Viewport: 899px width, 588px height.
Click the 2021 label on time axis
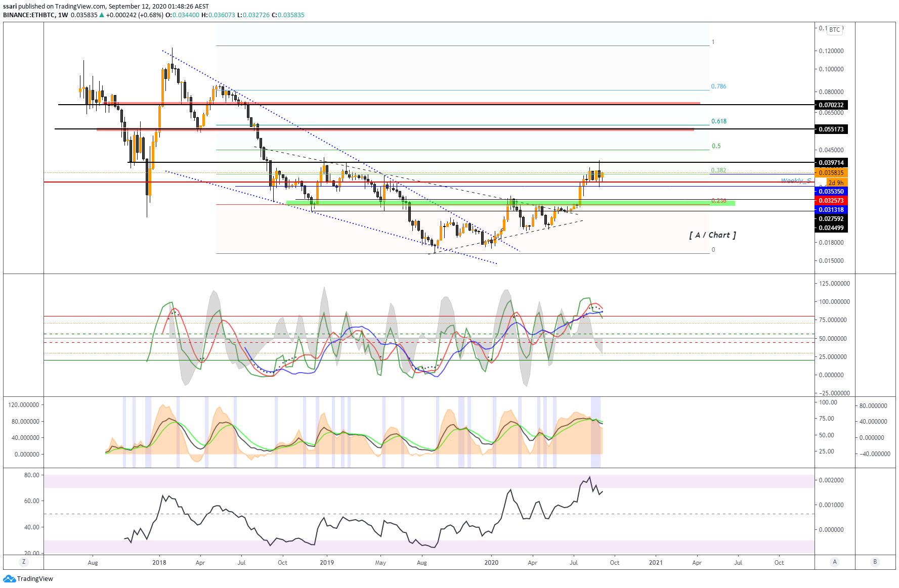coord(656,562)
